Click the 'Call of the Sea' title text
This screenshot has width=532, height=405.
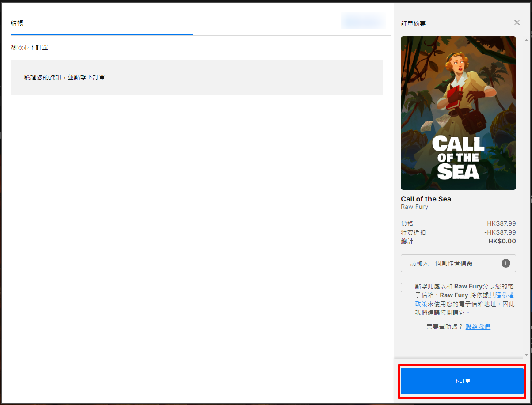pos(426,199)
